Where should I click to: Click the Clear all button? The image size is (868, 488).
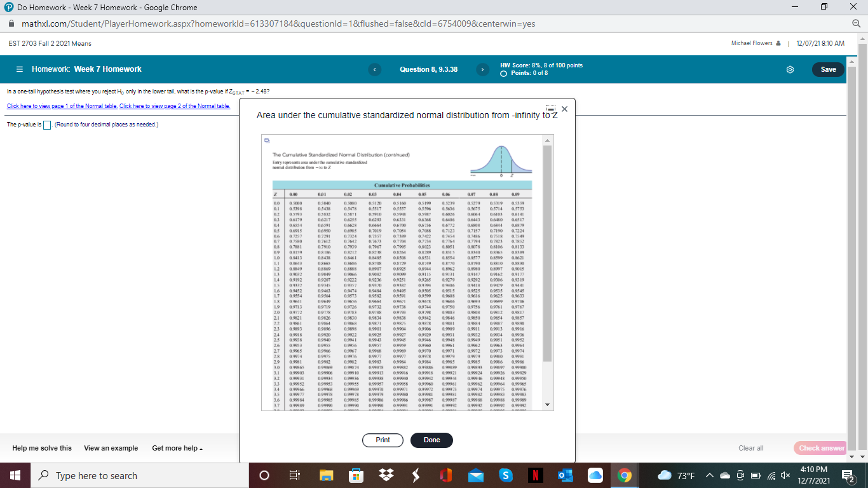[x=751, y=448]
